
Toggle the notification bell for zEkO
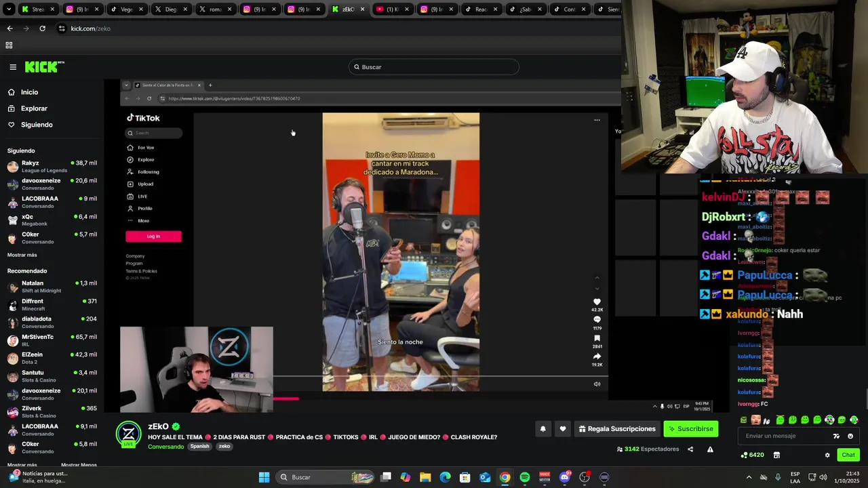[542, 429]
